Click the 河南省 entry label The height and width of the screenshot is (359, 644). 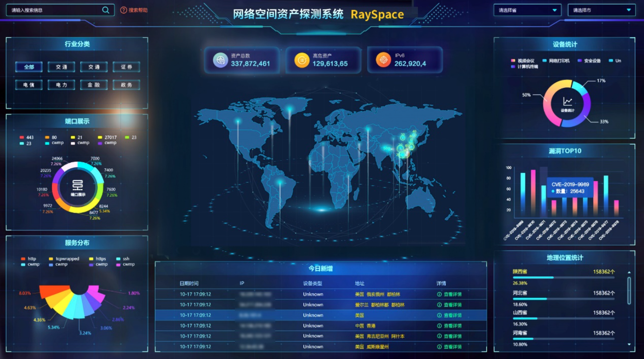[520, 333]
